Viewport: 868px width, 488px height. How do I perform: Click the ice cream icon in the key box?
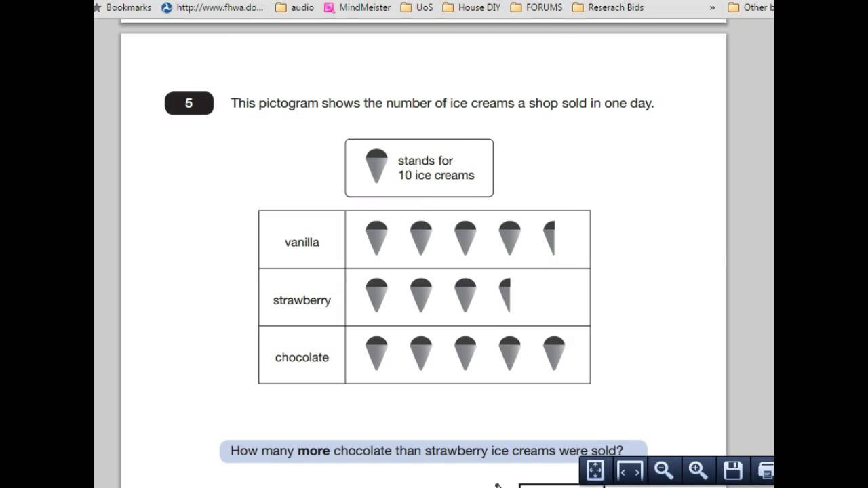pos(376,167)
